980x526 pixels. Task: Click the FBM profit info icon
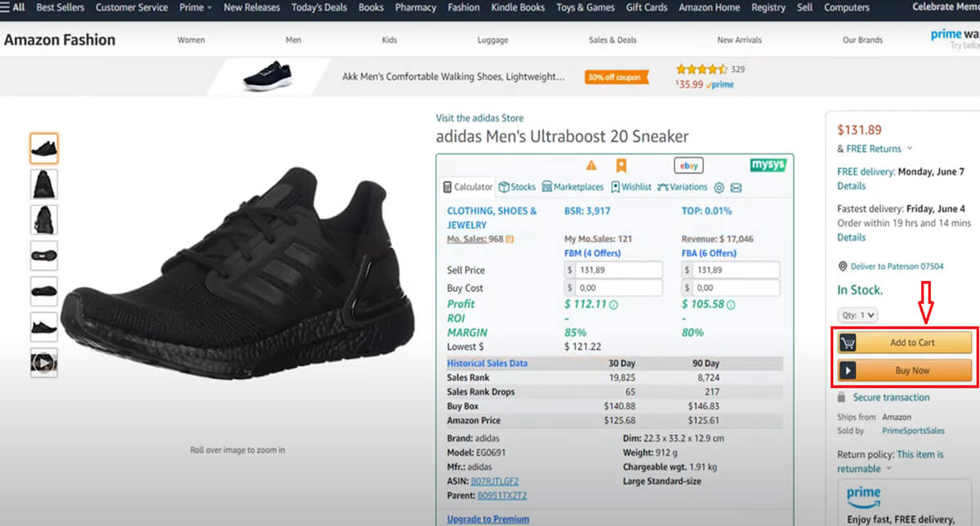[x=614, y=305]
